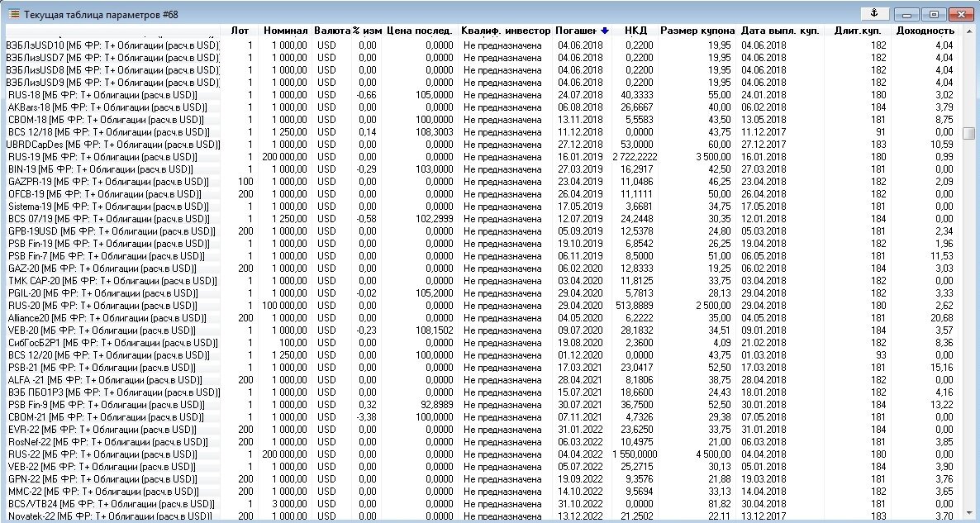
Task: Click the Доходность column header
Action: pos(925,31)
